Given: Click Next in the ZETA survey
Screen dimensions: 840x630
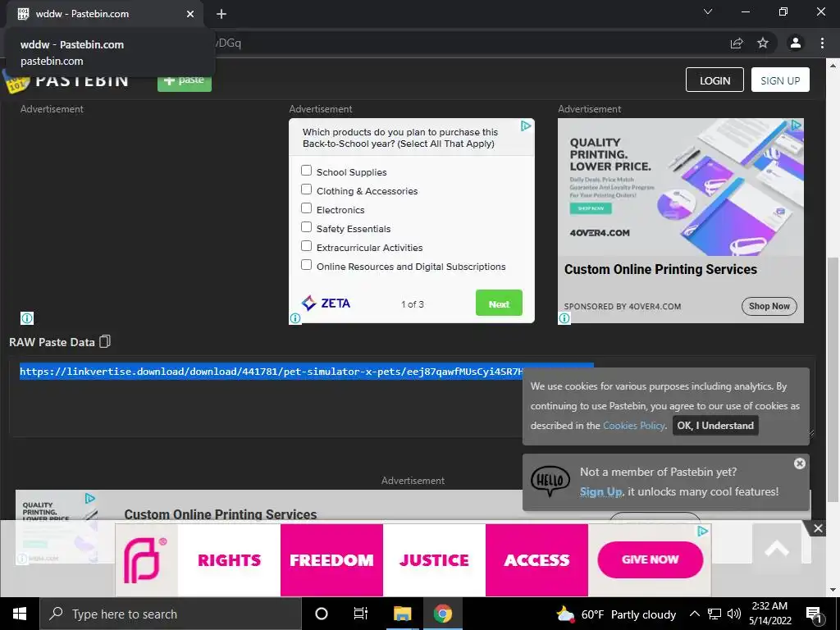Looking at the screenshot, I should click(x=499, y=304).
